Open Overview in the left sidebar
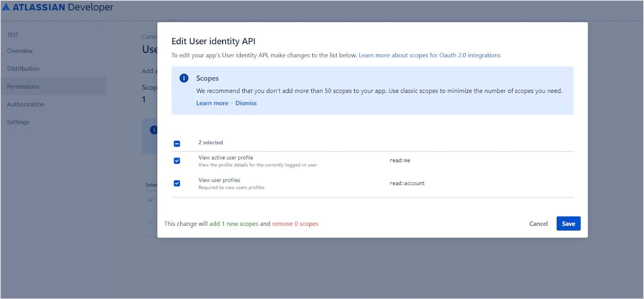This screenshot has height=299, width=644. pyautogui.click(x=20, y=51)
